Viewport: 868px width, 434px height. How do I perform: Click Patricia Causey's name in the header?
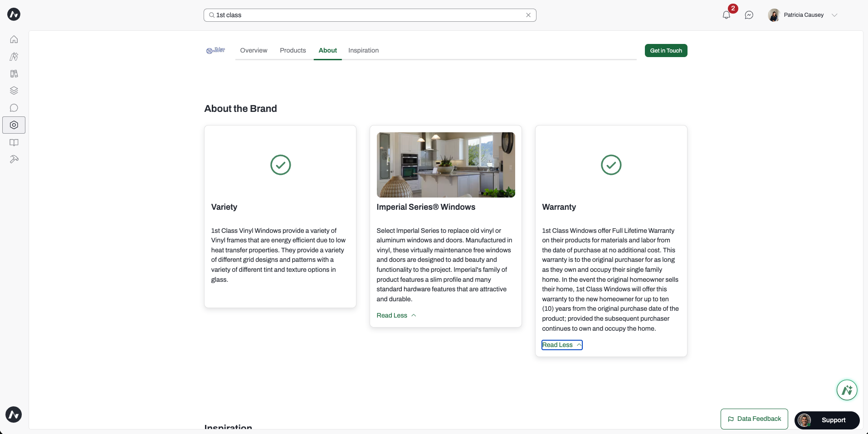804,15
